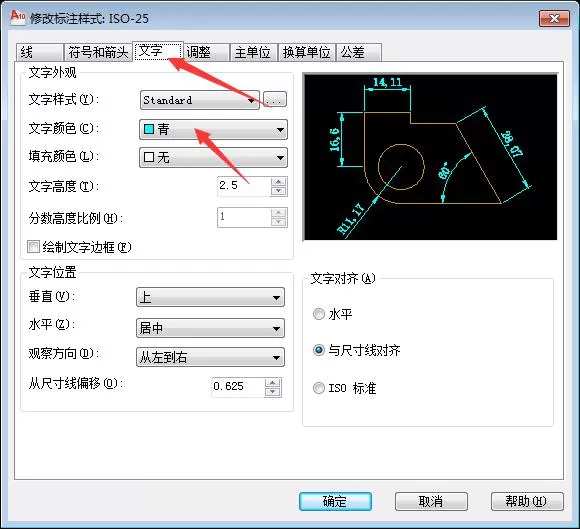Open the 水平 dropdown showing 居中
The image size is (580, 529).
210,328
